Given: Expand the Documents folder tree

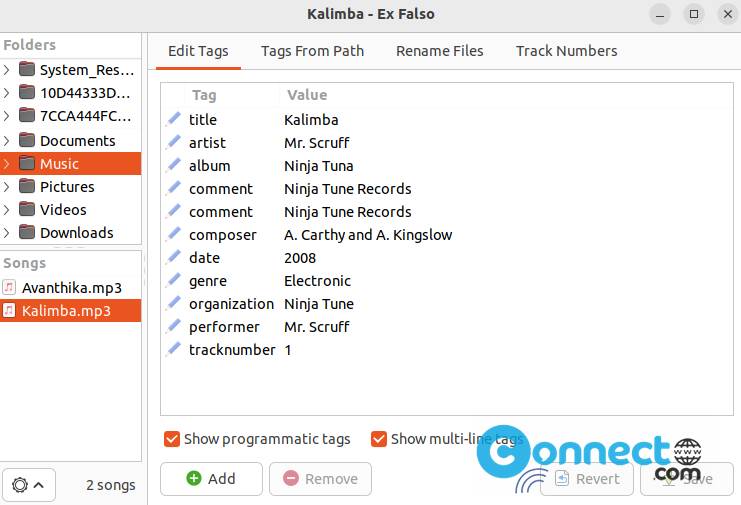Looking at the screenshot, I should click(x=7, y=141).
